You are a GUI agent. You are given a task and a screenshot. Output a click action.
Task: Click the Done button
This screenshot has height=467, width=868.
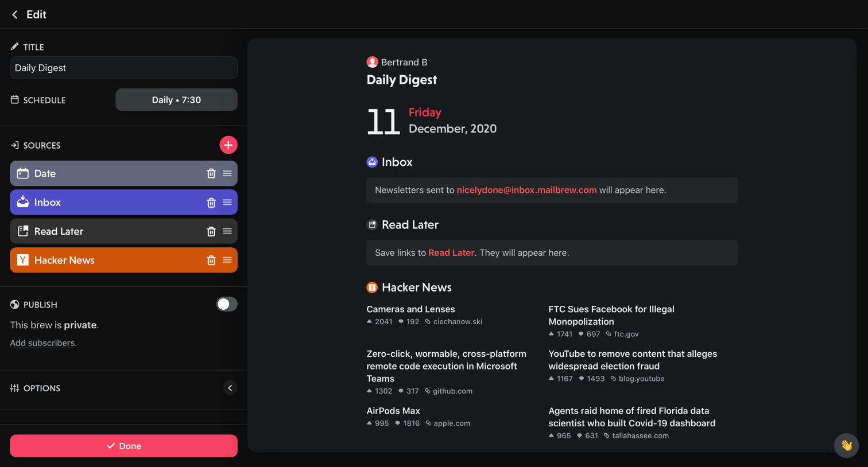click(123, 446)
